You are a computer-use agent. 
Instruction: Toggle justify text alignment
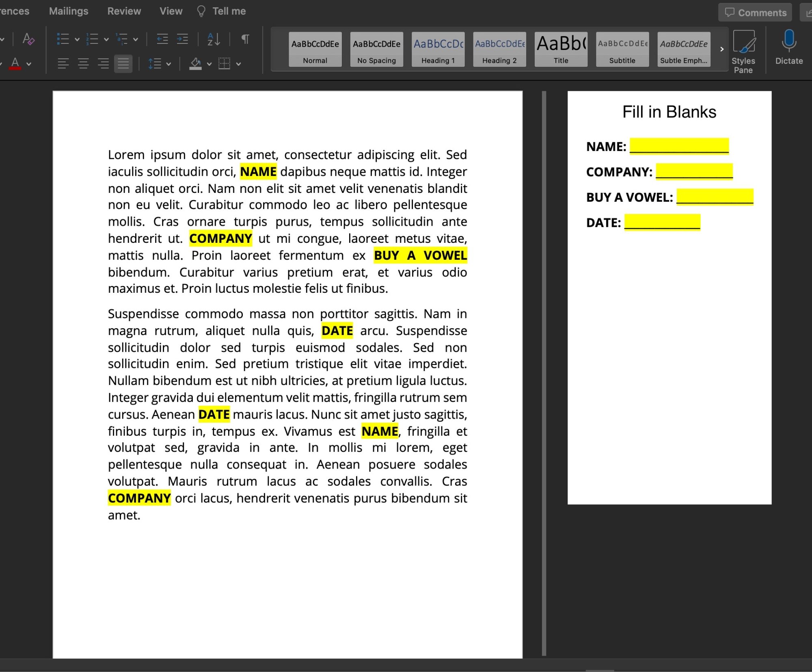coord(123,64)
